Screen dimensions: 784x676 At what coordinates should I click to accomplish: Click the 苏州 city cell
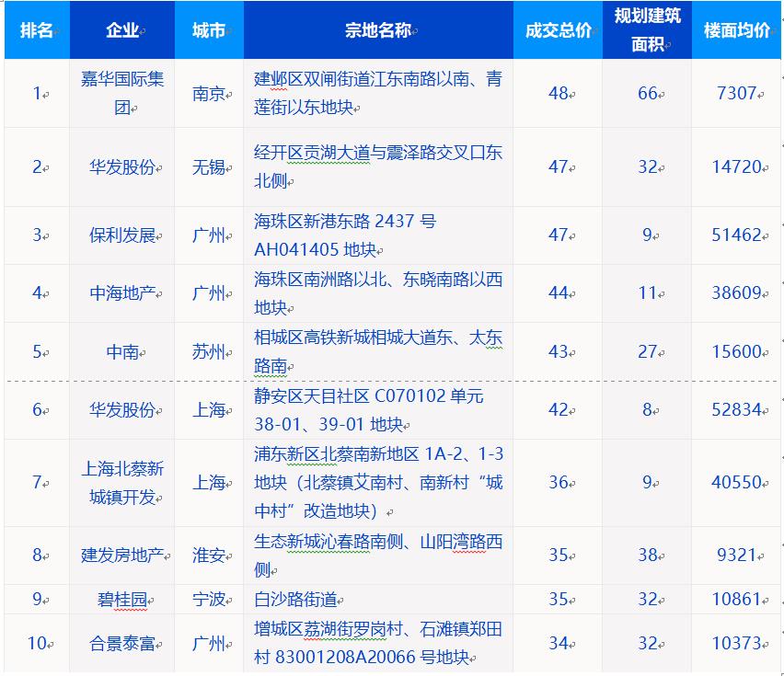pyautogui.click(x=209, y=351)
